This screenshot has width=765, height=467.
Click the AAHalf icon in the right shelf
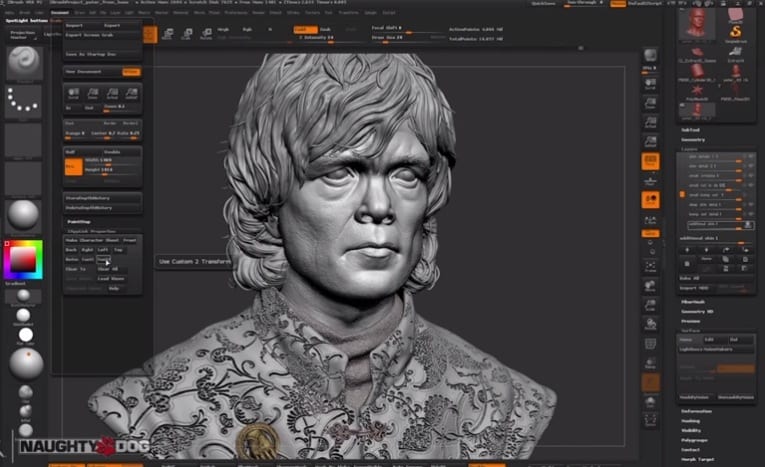tap(650, 142)
